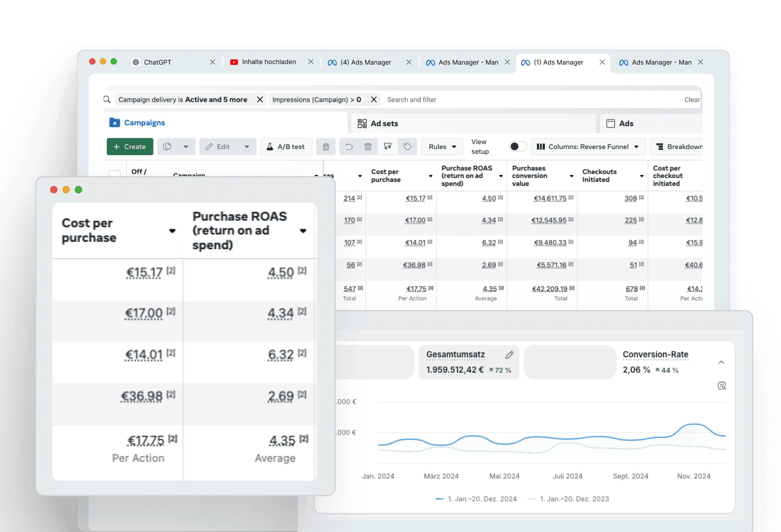This screenshot has width=781, height=532.
Task: Remove the Impressions (Campaign) filter chip
Action: (374, 100)
